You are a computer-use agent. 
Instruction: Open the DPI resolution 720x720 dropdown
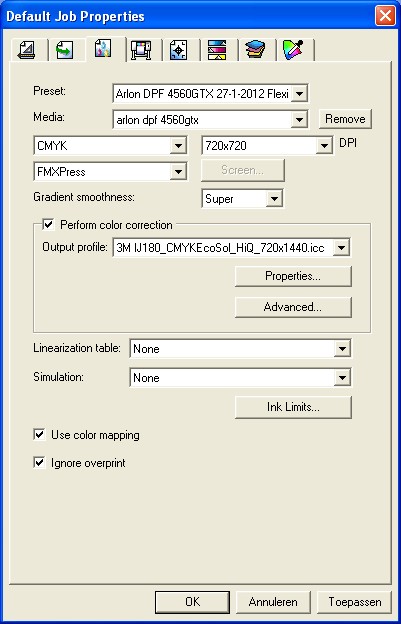click(x=325, y=146)
